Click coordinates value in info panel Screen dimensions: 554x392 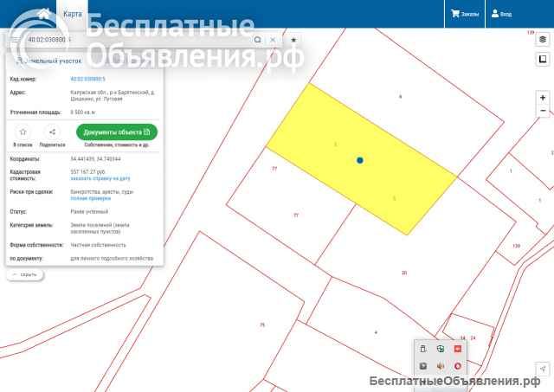[95, 159]
